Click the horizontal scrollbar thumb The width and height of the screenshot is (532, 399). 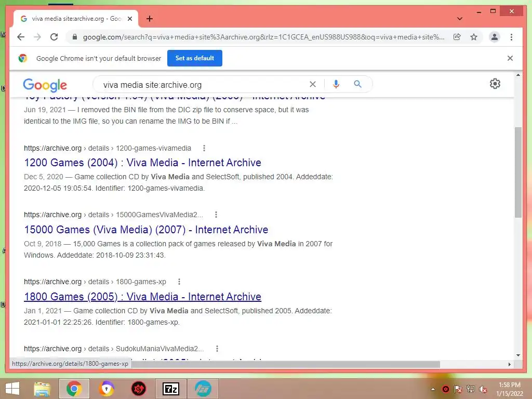286,364
